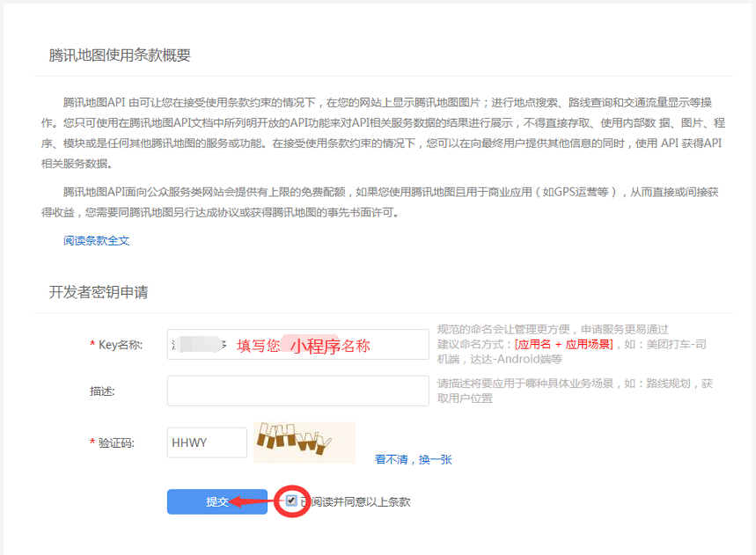Toggle the 已阅读并同意以上条款 checkbox
The height and width of the screenshot is (555, 756).
tap(291, 500)
